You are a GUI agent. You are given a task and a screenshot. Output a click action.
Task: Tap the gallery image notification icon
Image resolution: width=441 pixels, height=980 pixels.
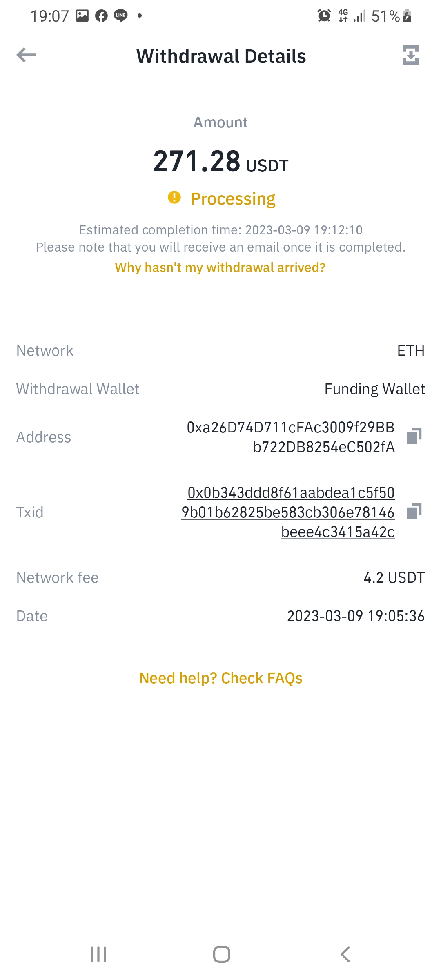pyautogui.click(x=82, y=16)
